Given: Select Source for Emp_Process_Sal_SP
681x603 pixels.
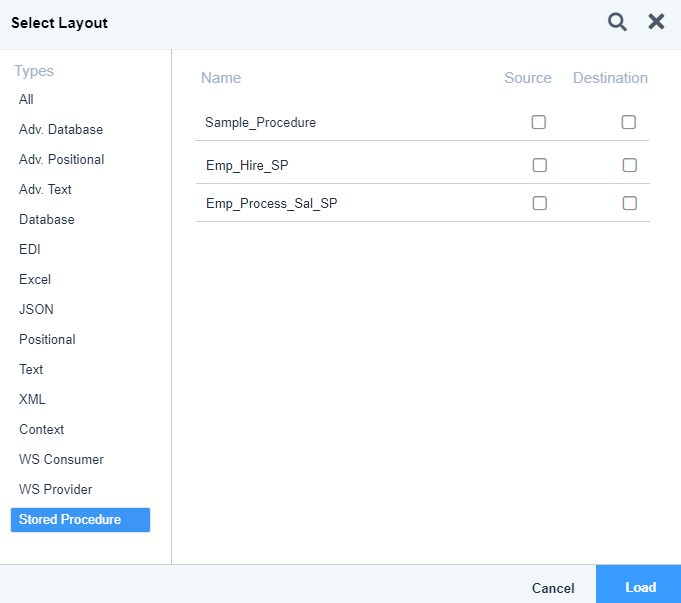Looking at the screenshot, I should (x=539, y=203).
